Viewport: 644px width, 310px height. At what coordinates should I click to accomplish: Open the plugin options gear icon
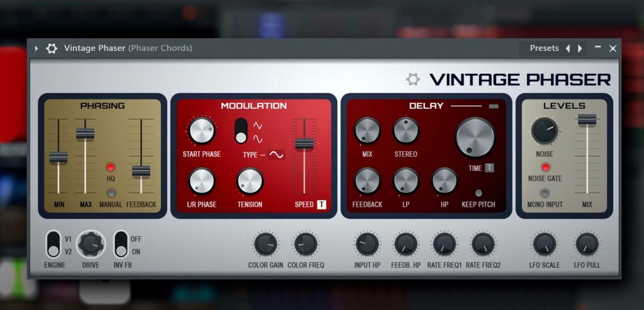tap(52, 48)
